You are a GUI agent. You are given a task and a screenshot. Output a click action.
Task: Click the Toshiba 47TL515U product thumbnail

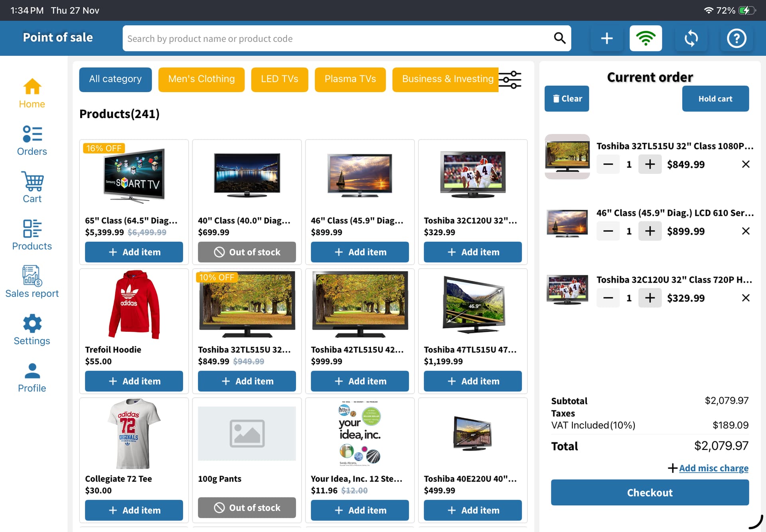[x=473, y=305]
